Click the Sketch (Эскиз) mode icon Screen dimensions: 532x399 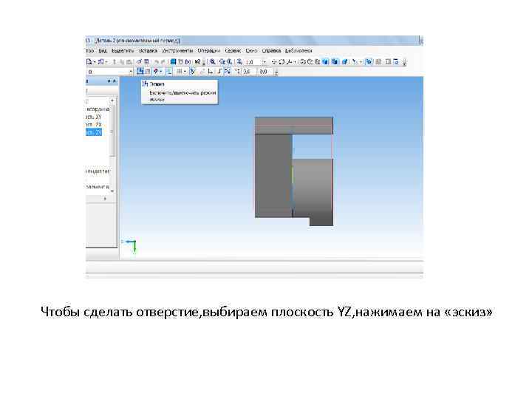(x=140, y=72)
